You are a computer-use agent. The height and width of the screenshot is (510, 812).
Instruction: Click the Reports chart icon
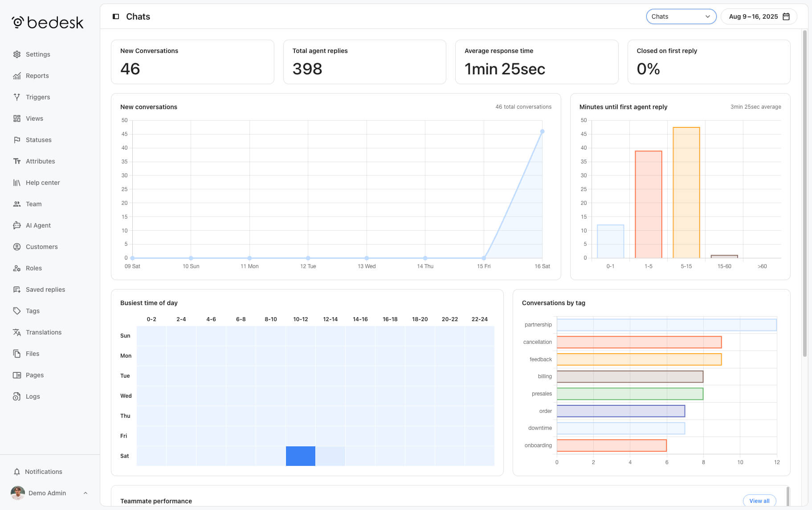17,76
